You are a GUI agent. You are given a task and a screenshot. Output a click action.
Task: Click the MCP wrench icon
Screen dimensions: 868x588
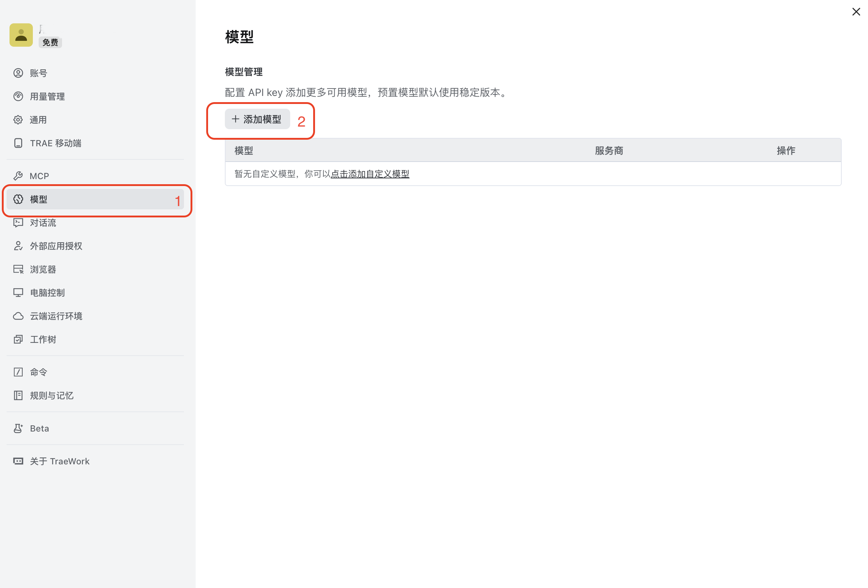(18, 176)
